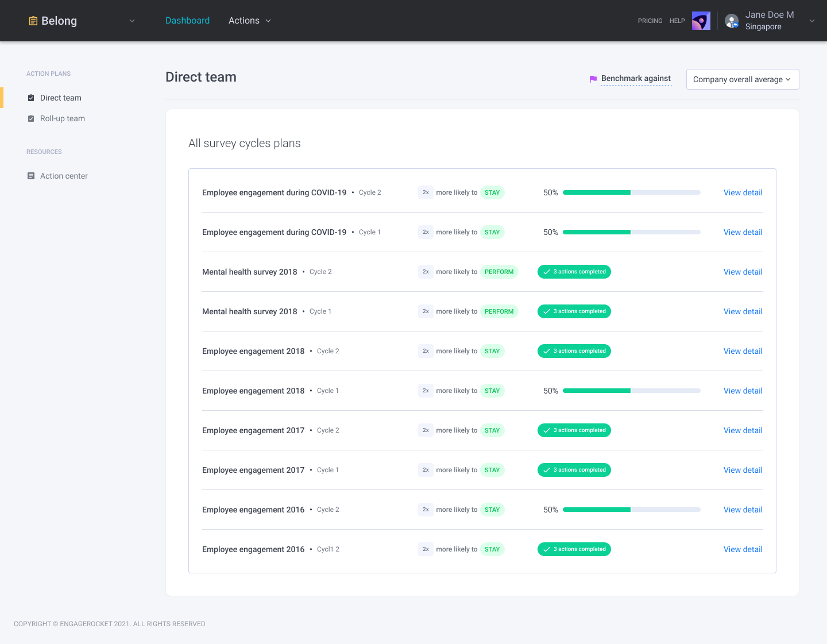View detail for COVID-19 Cycle 2
Image resolution: width=827 pixels, height=644 pixels.
click(x=743, y=192)
